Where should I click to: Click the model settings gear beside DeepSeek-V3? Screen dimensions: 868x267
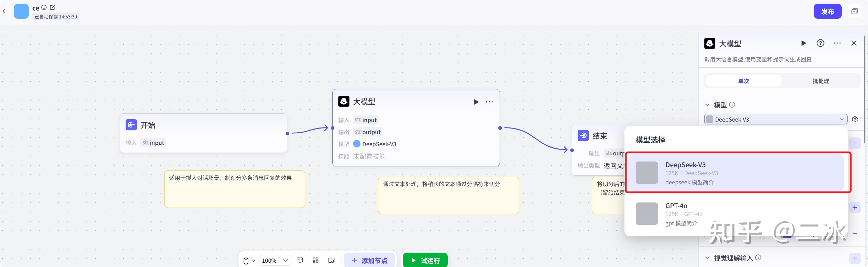coord(855,119)
